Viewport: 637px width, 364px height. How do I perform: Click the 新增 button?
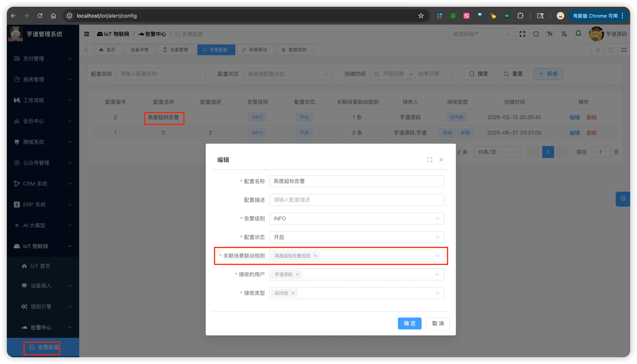coord(548,74)
